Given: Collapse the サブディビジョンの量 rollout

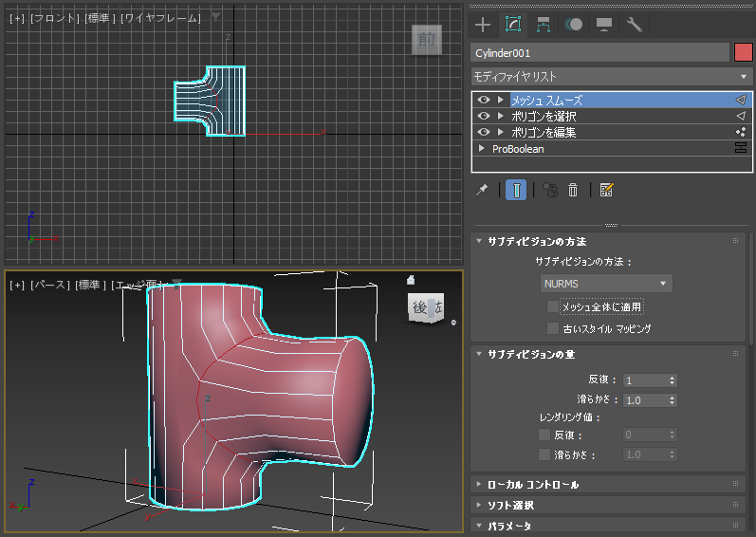Looking at the screenshot, I should coord(479,354).
